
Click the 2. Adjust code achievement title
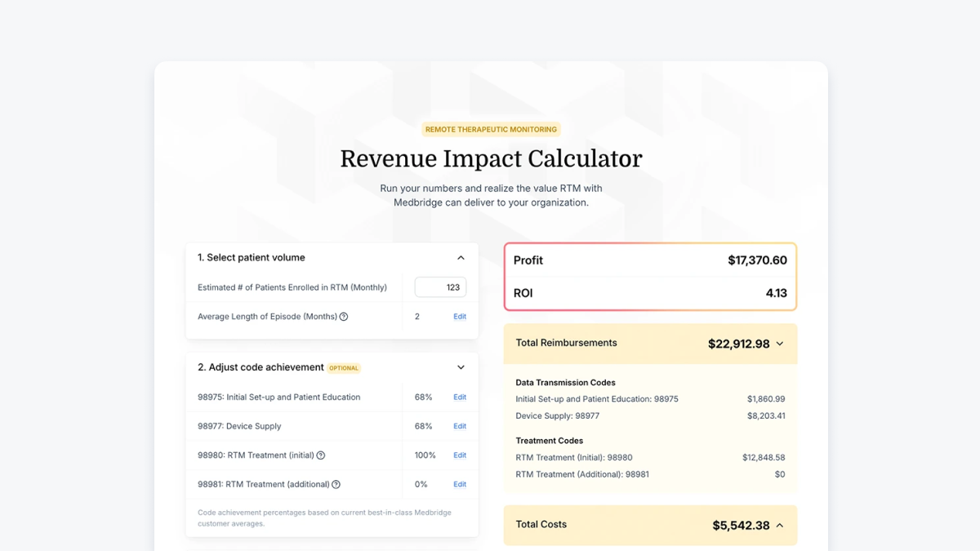click(x=261, y=367)
